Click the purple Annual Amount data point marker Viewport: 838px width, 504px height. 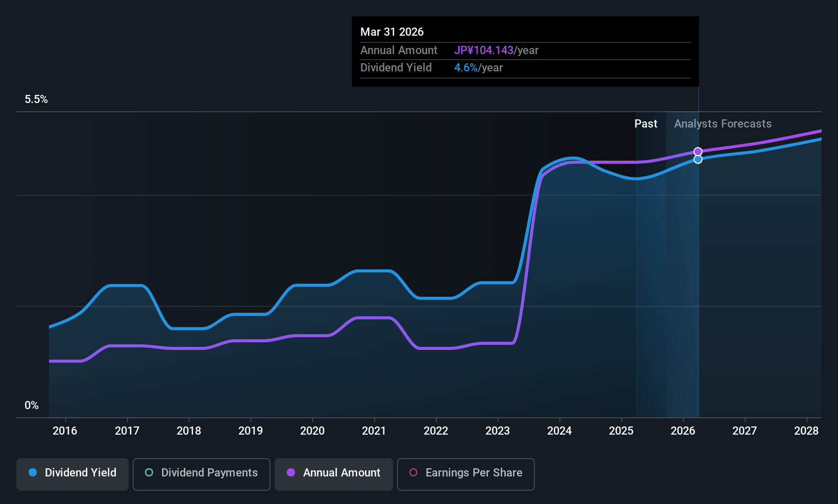[x=698, y=152]
